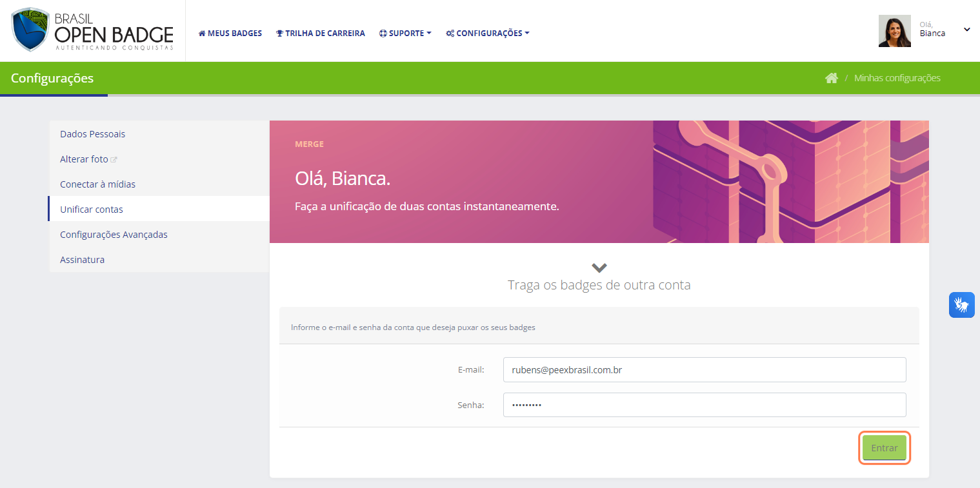Open Alterar foto in sidebar
The width and height of the screenshot is (980, 488).
[x=159, y=159]
